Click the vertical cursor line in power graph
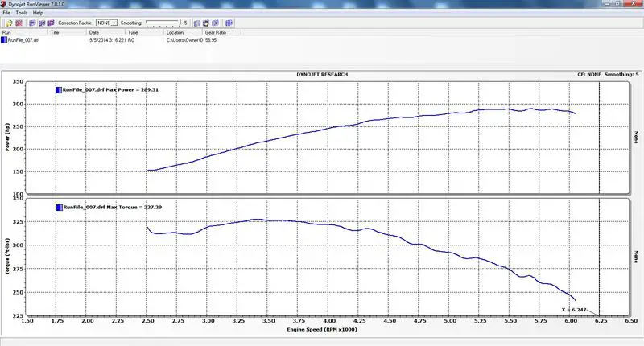644x346 pixels. click(x=599, y=138)
